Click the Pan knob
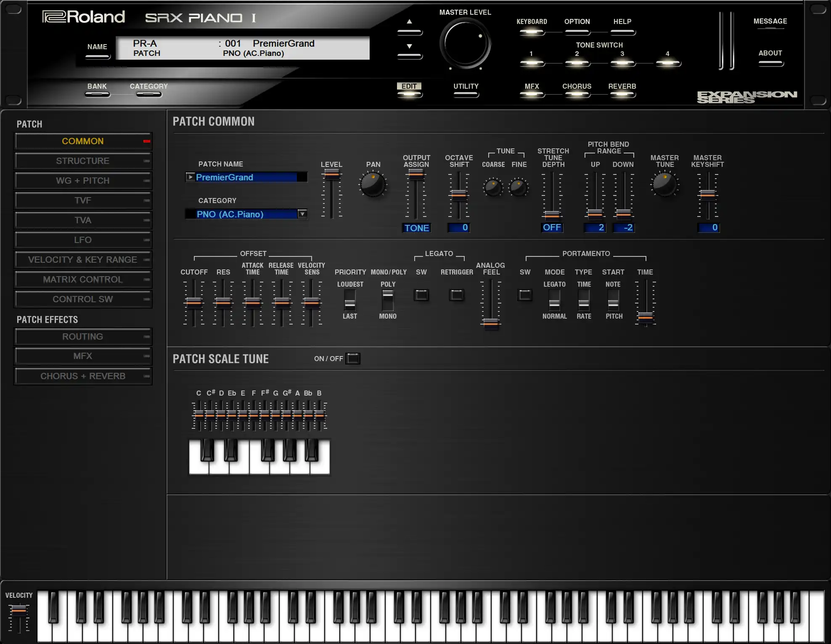 373,185
